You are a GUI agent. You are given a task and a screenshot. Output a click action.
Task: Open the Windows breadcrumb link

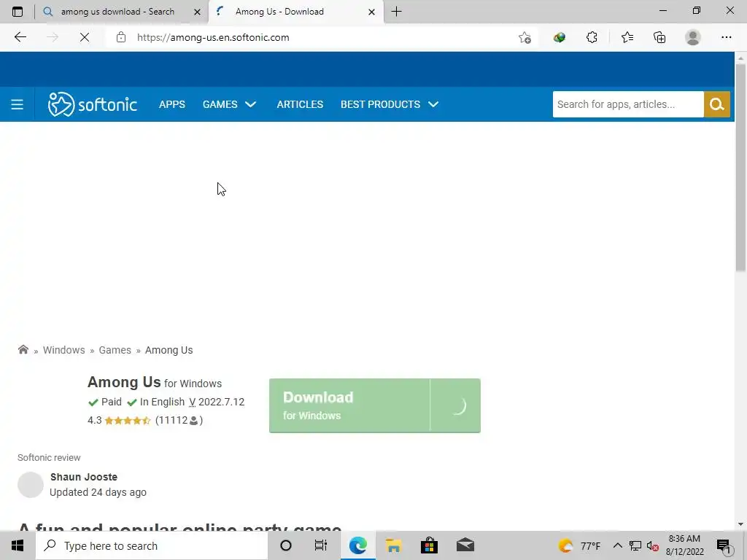click(64, 350)
